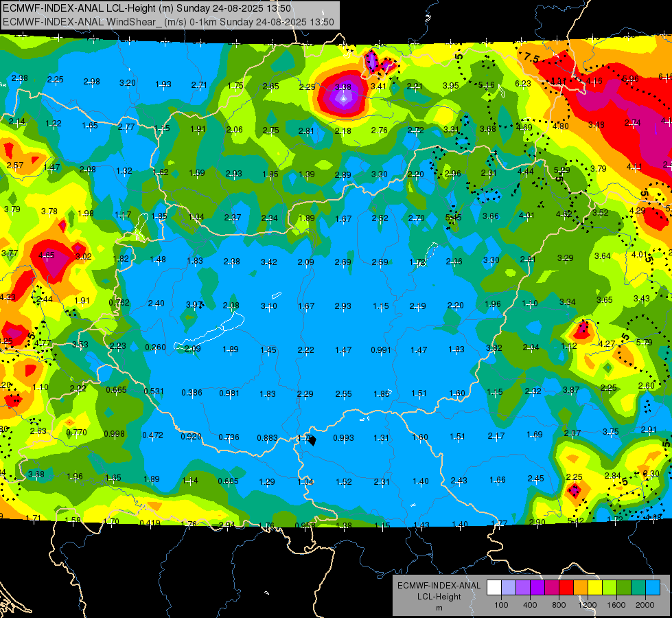Click the white swatch in the LCL-Height legend
Image resolution: width=672 pixels, height=618 pixels.
pos(494,588)
